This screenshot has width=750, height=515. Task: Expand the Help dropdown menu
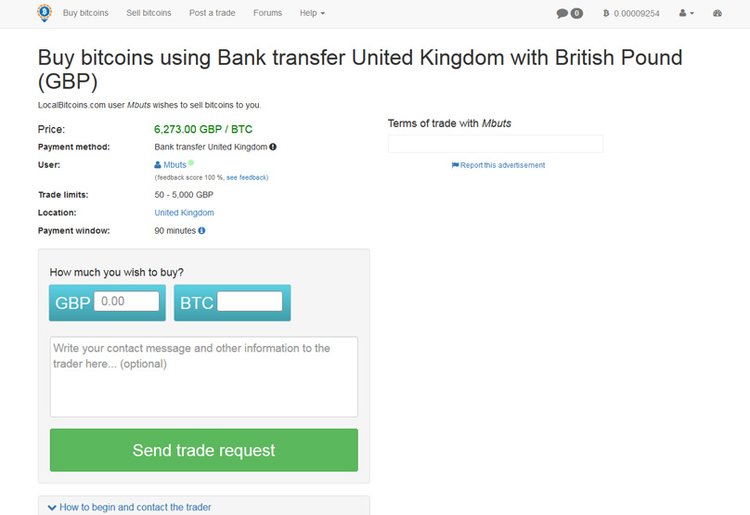pyautogui.click(x=312, y=13)
